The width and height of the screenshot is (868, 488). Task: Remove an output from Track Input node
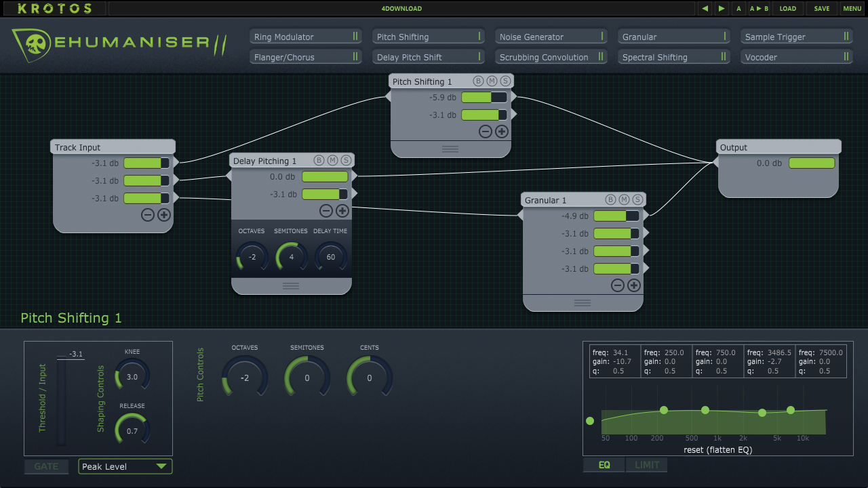coord(148,216)
